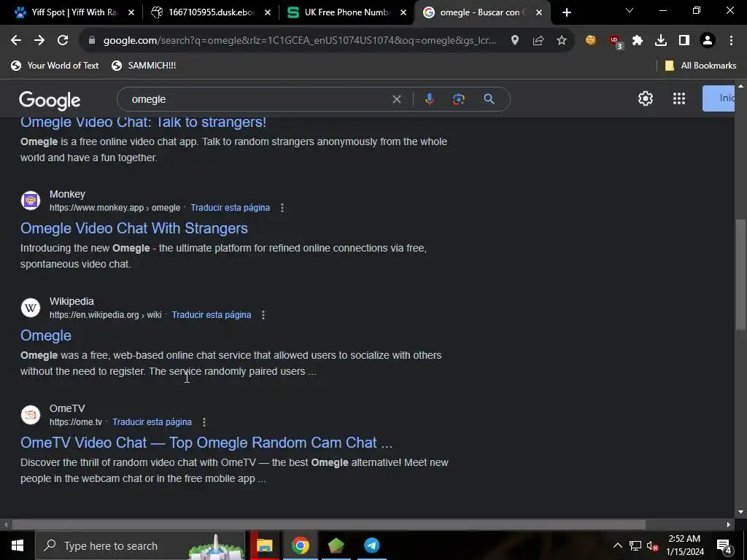Viewport: 747px width, 560px height.
Task: Close the UK Free Phone Number tab
Action: pyautogui.click(x=403, y=12)
